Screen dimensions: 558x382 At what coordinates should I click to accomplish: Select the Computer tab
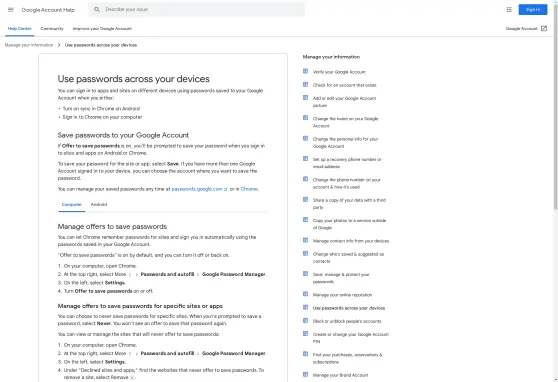click(72, 204)
